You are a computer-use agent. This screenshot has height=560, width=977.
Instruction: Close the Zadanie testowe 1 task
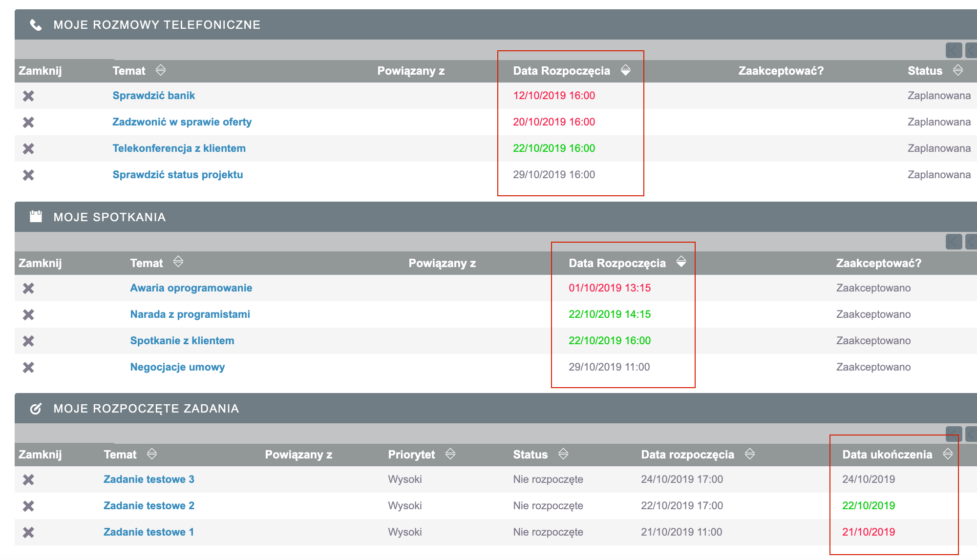point(28,532)
